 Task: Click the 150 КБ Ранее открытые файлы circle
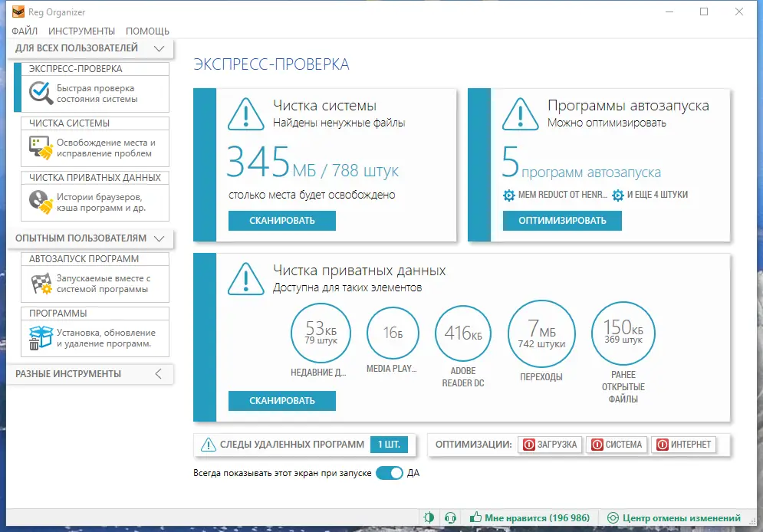[x=623, y=333]
